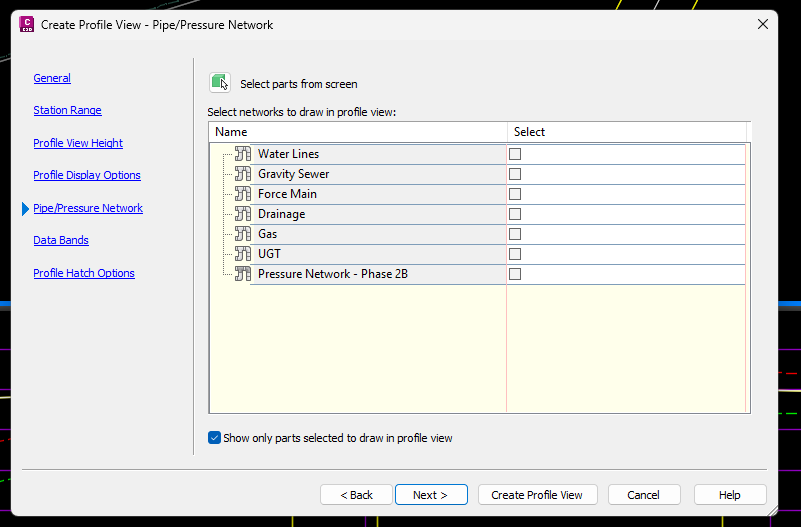Enable the Force Main select checkbox
The height and width of the screenshot is (527, 801).
click(515, 194)
